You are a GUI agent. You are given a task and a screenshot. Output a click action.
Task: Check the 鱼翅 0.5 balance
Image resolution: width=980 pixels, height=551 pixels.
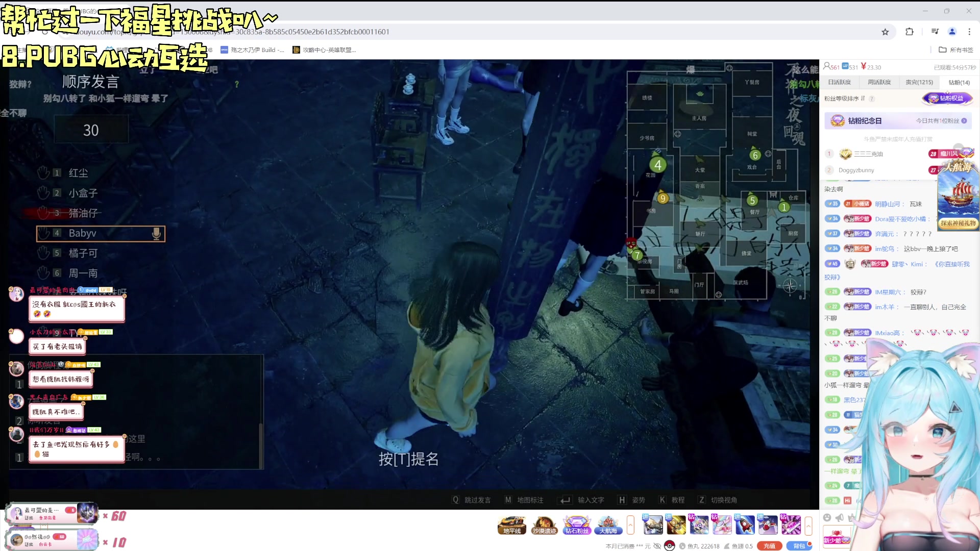[x=739, y=546]
